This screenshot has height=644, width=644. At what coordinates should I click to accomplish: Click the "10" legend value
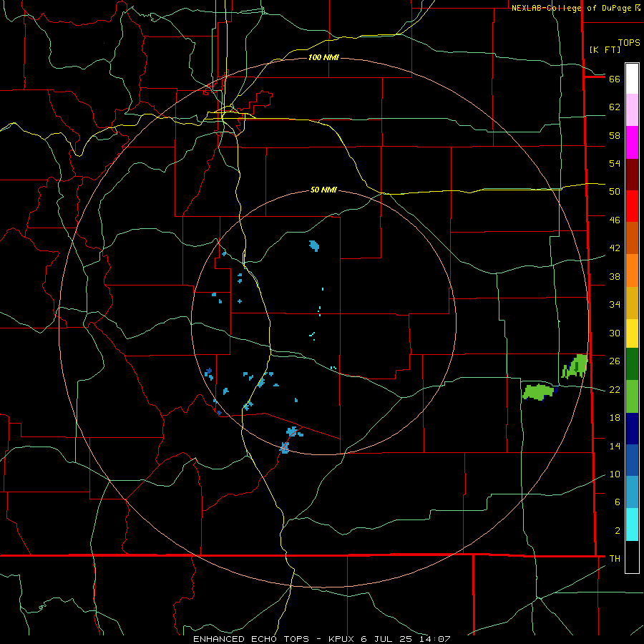(x=615, y=474)
